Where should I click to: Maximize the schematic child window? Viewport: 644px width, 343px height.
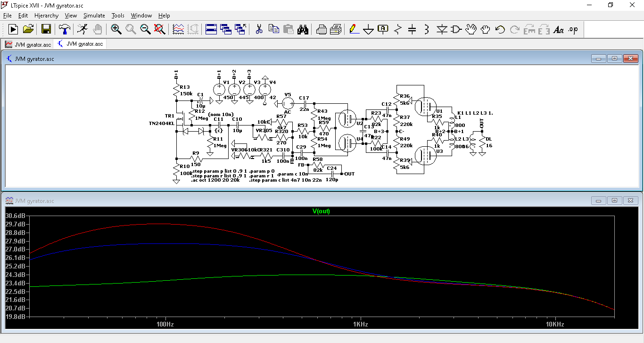[614, 59]
